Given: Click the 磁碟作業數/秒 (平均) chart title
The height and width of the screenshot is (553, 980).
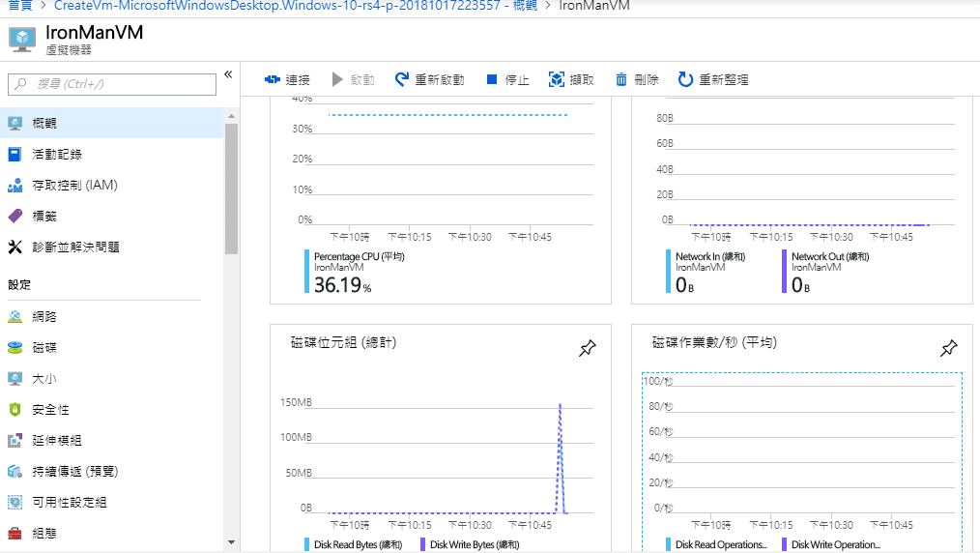Looking at the screenshot, I should (x=714, y=342).
